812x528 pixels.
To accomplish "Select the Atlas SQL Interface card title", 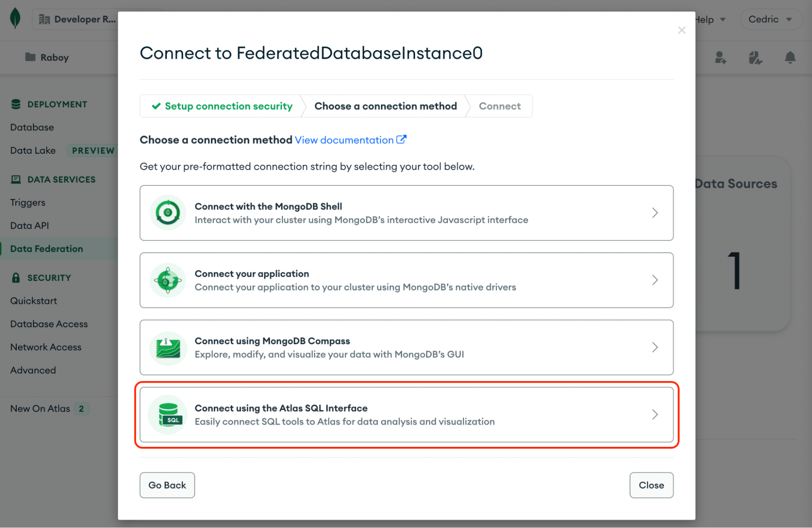I will pyautogui.click(x=281, y=408).
